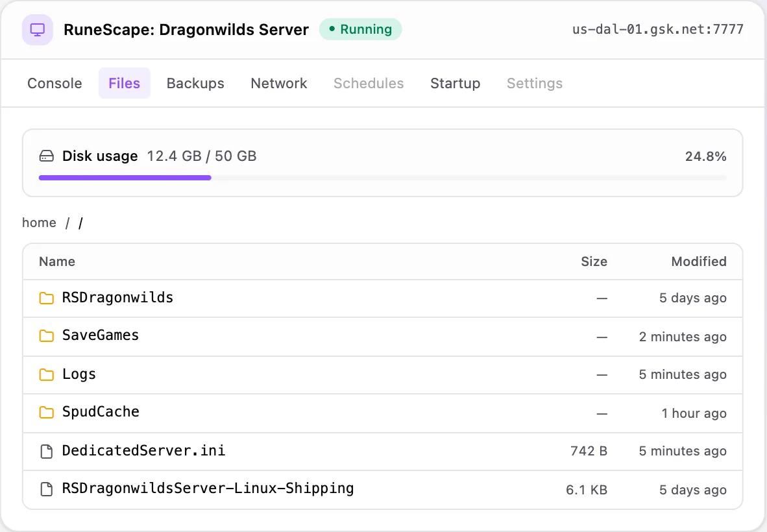Click the Modified column header

pyautogui.click(x=698, y=261)
